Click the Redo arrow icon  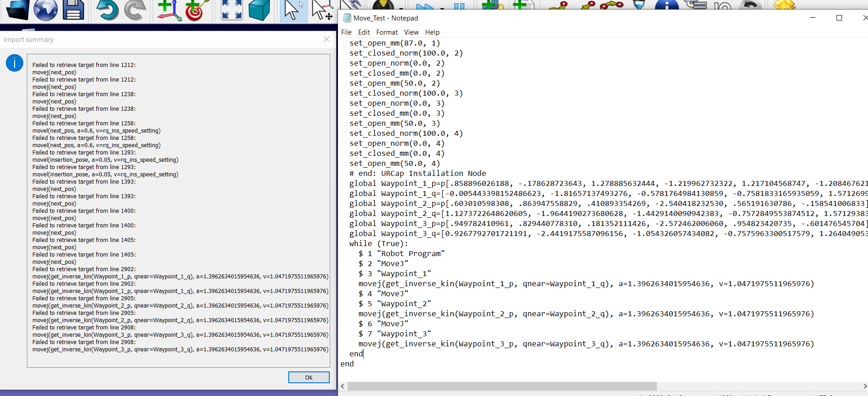pos(135,10)
